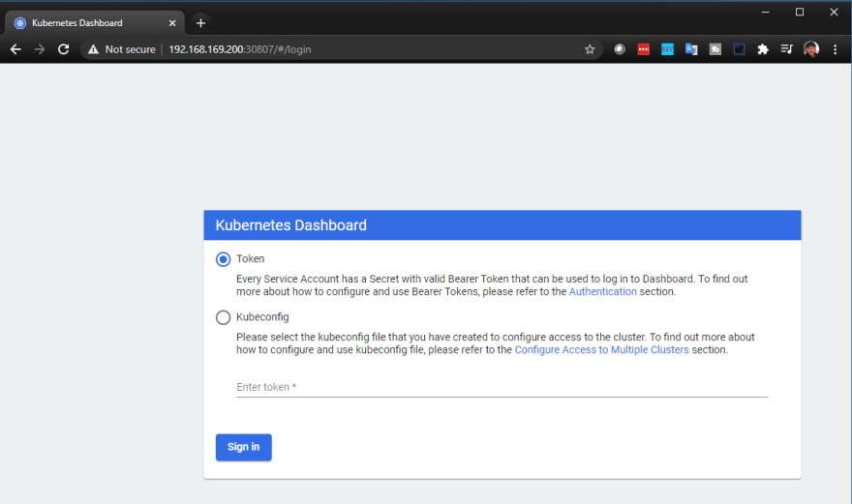
Task: Open the red LastPass extension icon
Action: point(643,49)
